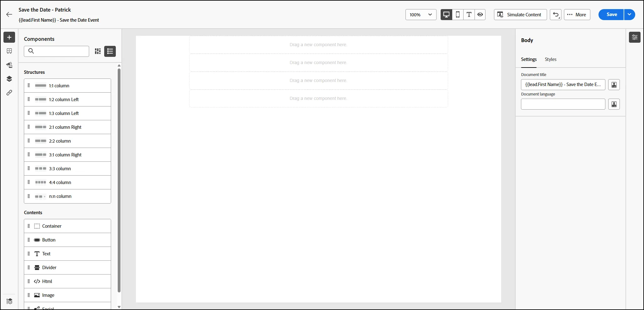644x310 pixels.
Task: Add personalization to Document title
Action: (x=614, y=85)
